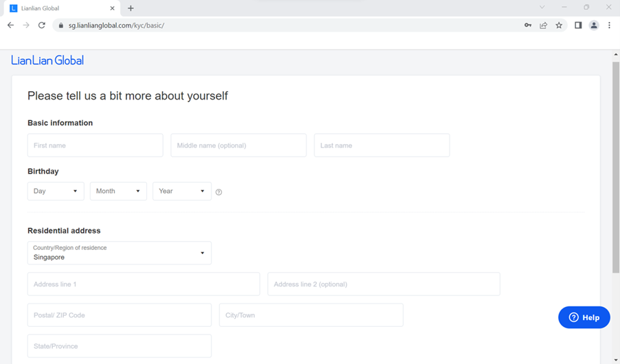Reload the page with the refresh icon
620x364 pixels.
tap(41, 25)
